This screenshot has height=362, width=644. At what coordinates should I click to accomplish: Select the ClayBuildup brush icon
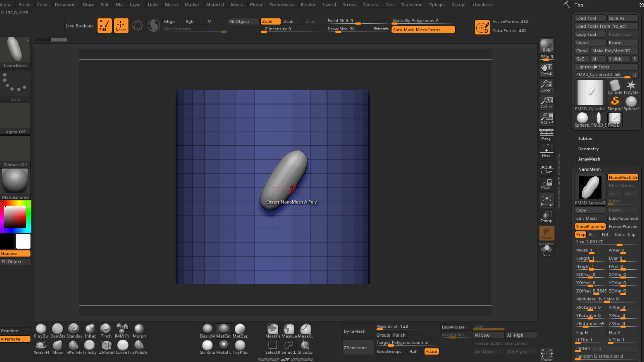(41, 331)
